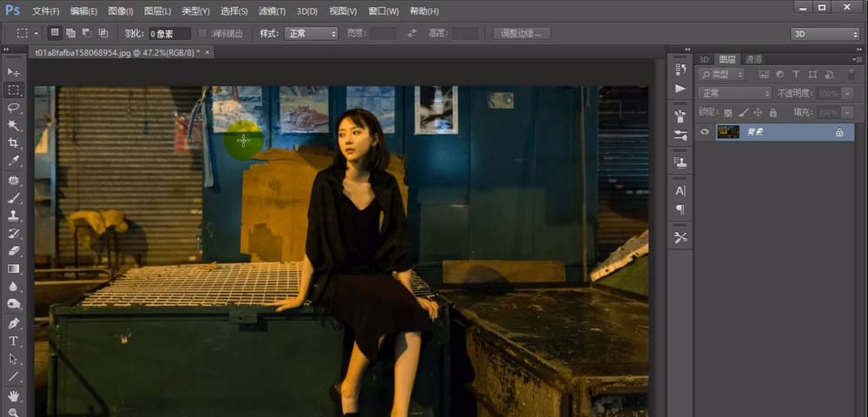Image resolution: width=868 pixels, height=417 pixels.
Task: Open the Brush Presets panel icon
Action: pos(681,116)
